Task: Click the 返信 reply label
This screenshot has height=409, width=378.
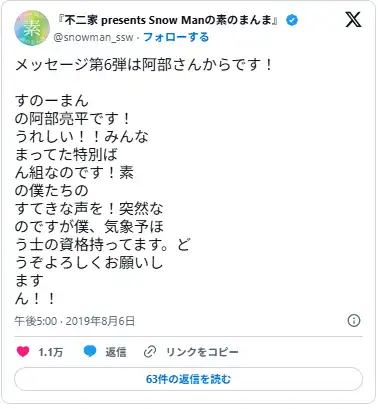Action: tap(116, 352)
